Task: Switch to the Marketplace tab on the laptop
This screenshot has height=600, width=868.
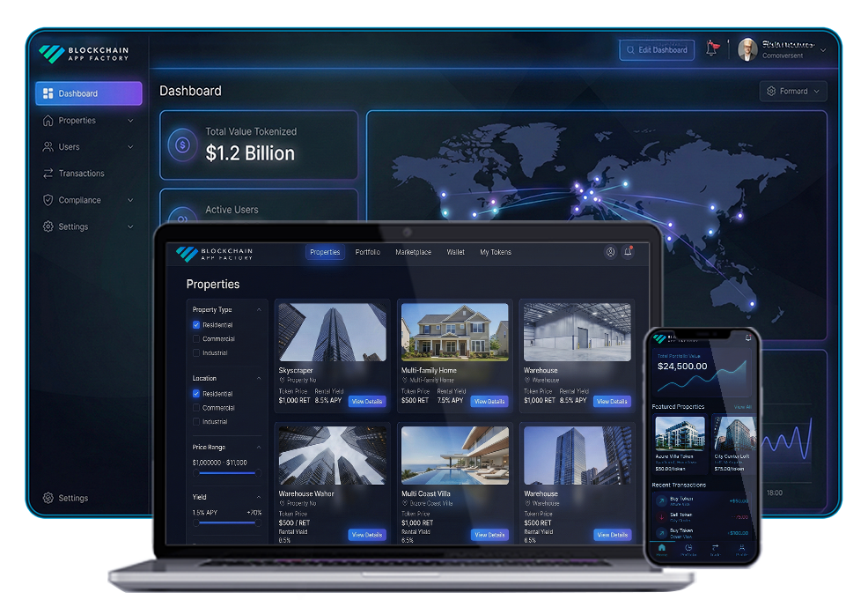Action: 414,252
